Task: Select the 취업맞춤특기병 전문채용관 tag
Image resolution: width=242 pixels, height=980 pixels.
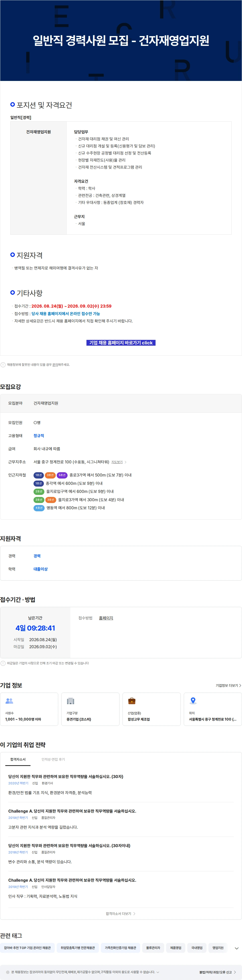Action: click(78, 948)
